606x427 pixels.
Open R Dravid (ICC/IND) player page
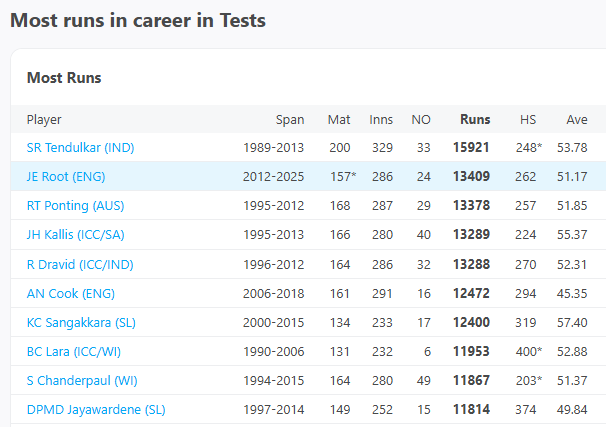[x=79, y=265]
